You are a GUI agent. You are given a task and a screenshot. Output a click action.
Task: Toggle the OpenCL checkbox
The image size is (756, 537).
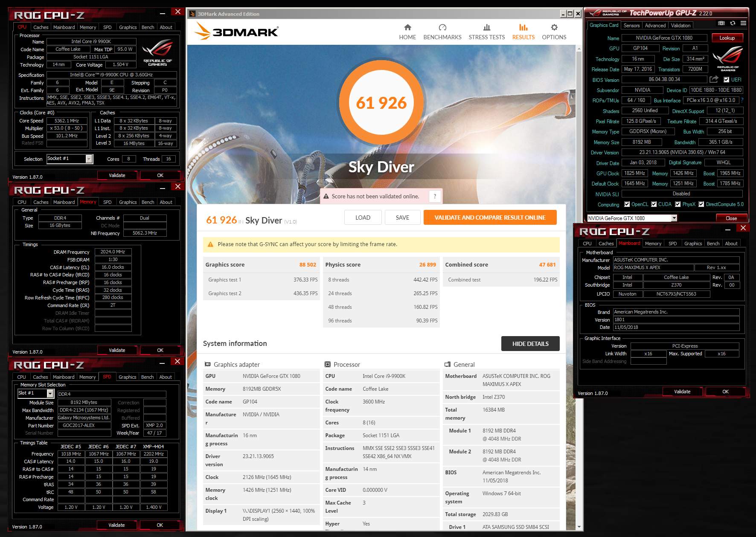(627, 204)
